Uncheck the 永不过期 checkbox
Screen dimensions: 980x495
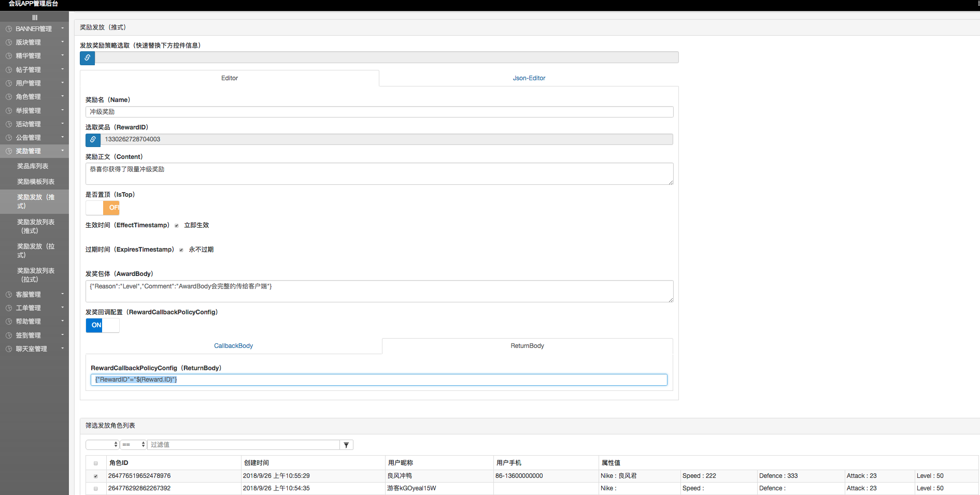[x=181, y=250]
